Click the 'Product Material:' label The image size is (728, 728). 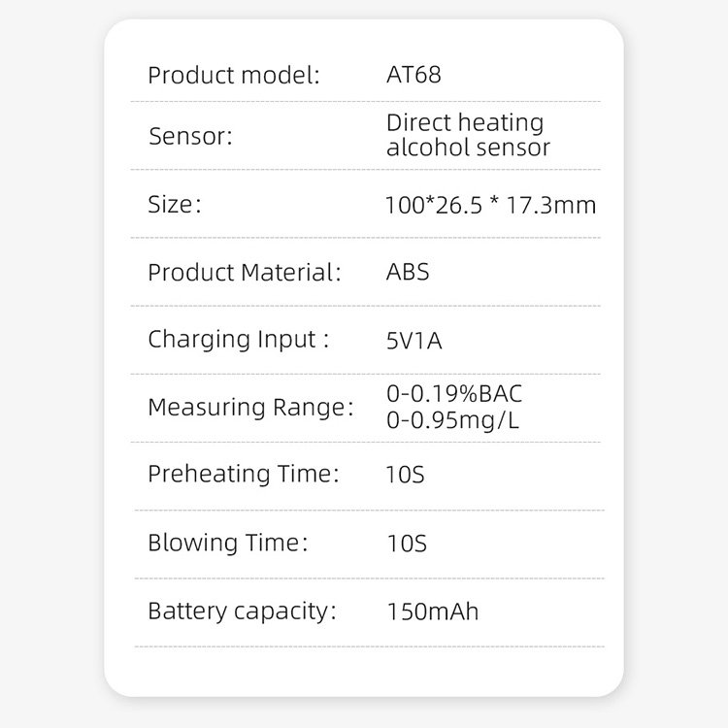click(x=245, y=272)
